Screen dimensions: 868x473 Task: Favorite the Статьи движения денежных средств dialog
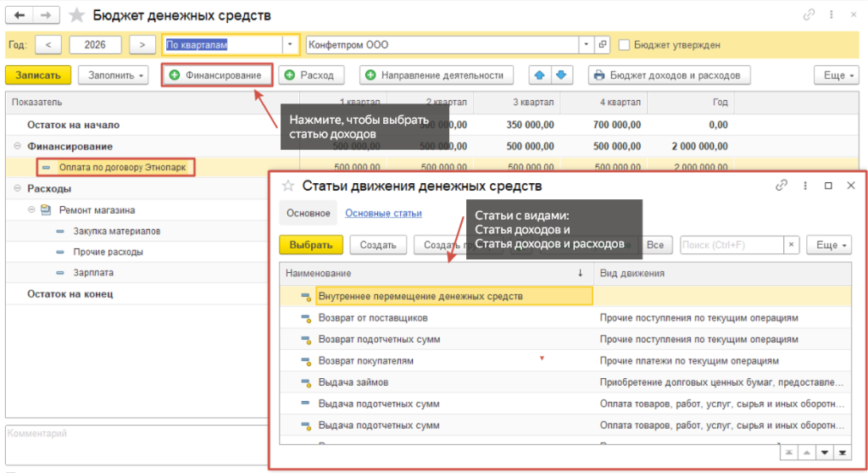click(288, 186)
